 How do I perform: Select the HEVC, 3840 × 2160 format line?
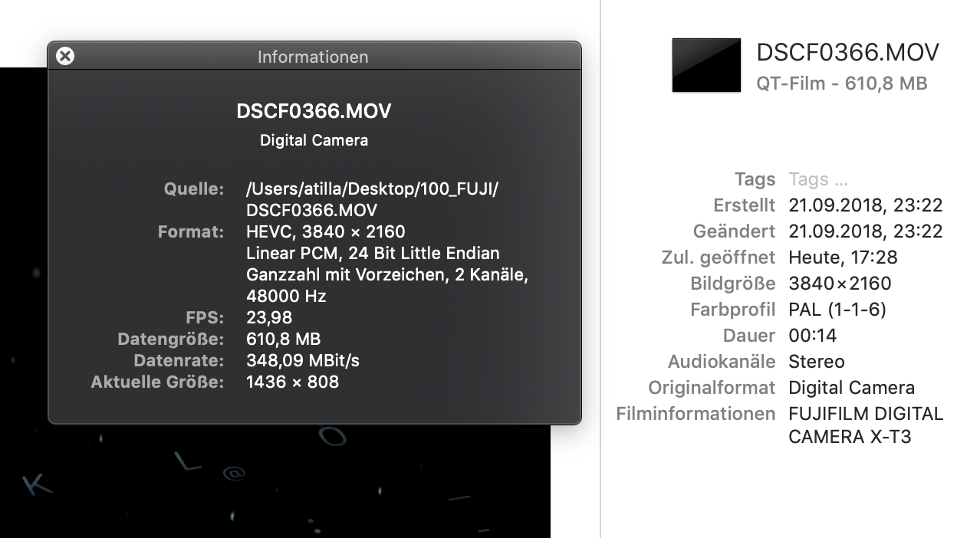pos(325,231)
